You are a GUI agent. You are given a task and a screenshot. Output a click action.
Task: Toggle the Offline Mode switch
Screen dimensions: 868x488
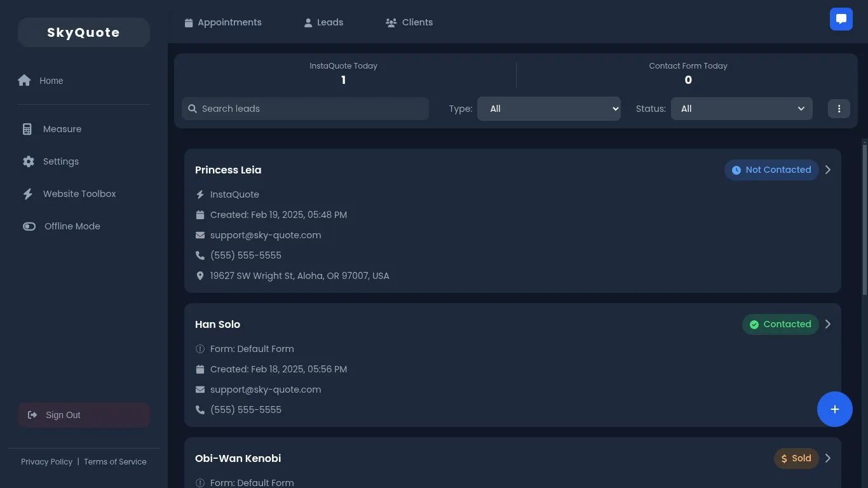pyautogui.click(x=29, y=226)
